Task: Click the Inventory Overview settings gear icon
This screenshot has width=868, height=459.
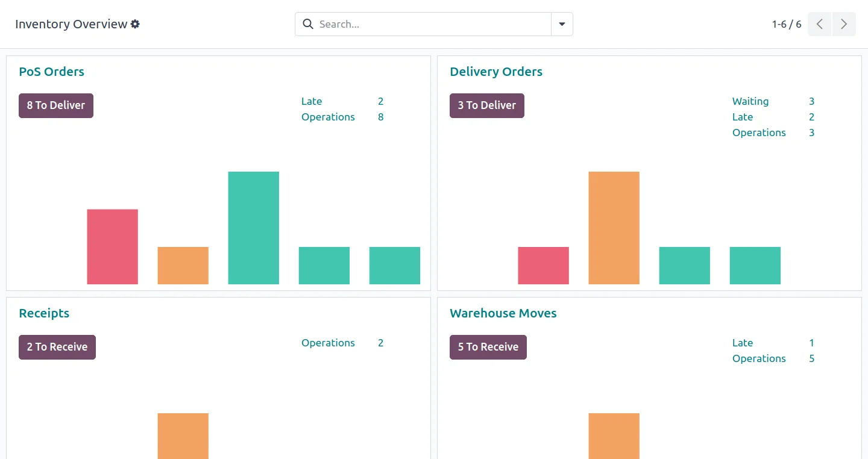Action: pyautogui.click(x=136, y=24)
